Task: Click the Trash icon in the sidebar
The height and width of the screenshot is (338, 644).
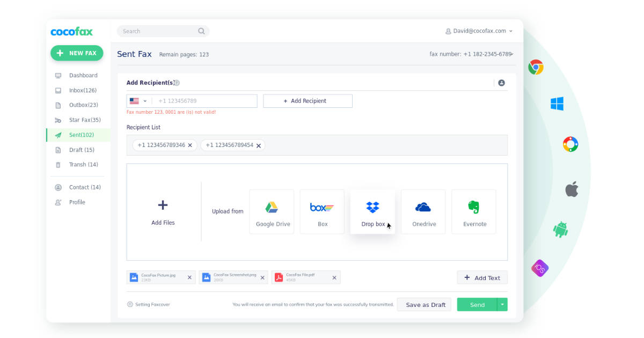Action: [59, 164]
